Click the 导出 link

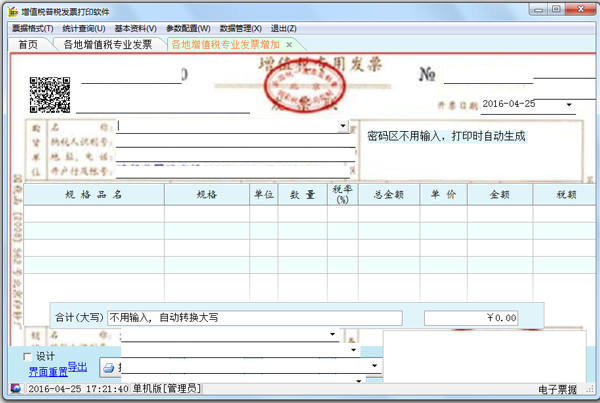pos(78,367)
